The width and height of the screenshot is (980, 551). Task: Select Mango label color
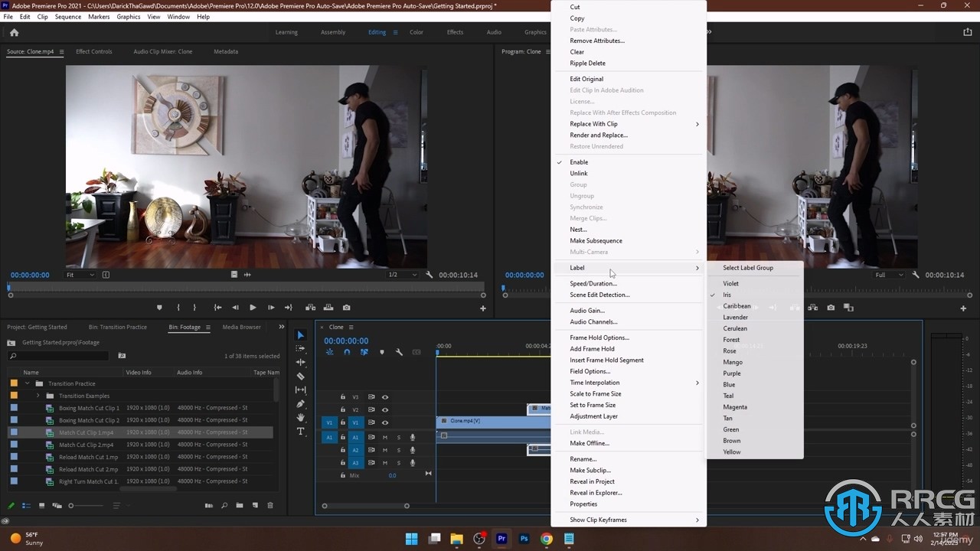(733, 362)
